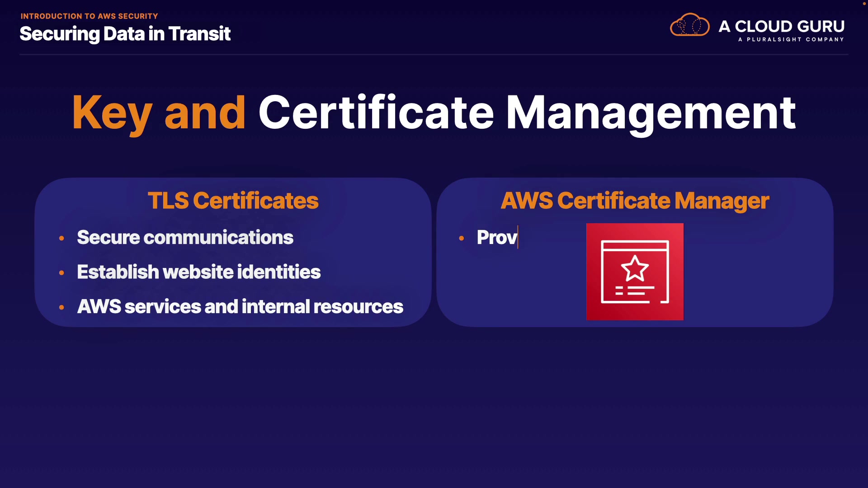Click A Cloud Guru brand text
This screenshot has height=488, width=868.
click(781, 26)
